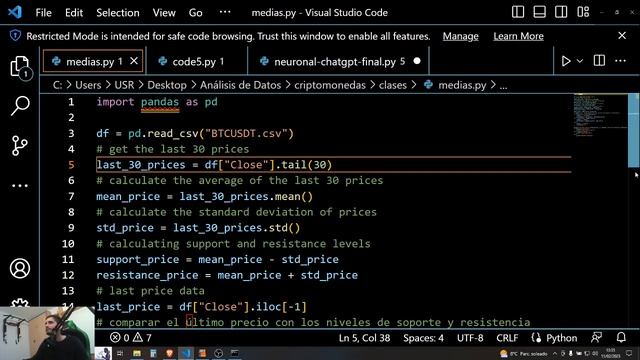Open the Source Control view
This screenshot has height=360, width=640.
click(x=20, y=145)
